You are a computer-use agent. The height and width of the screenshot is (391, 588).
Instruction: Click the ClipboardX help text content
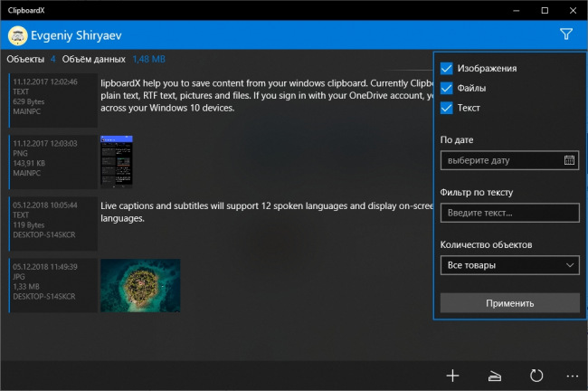pyautogui.click(x=267, y=95)
